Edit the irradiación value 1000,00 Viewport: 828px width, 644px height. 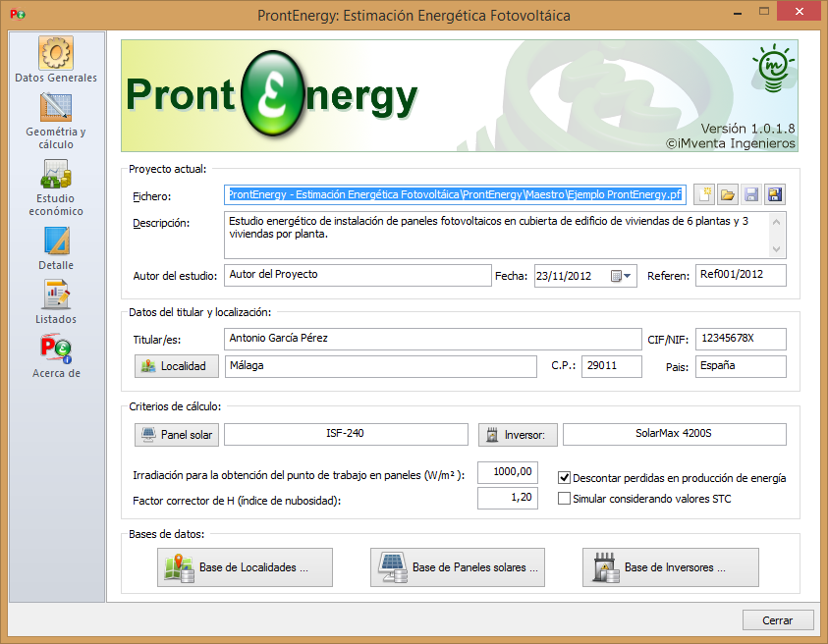508,472
